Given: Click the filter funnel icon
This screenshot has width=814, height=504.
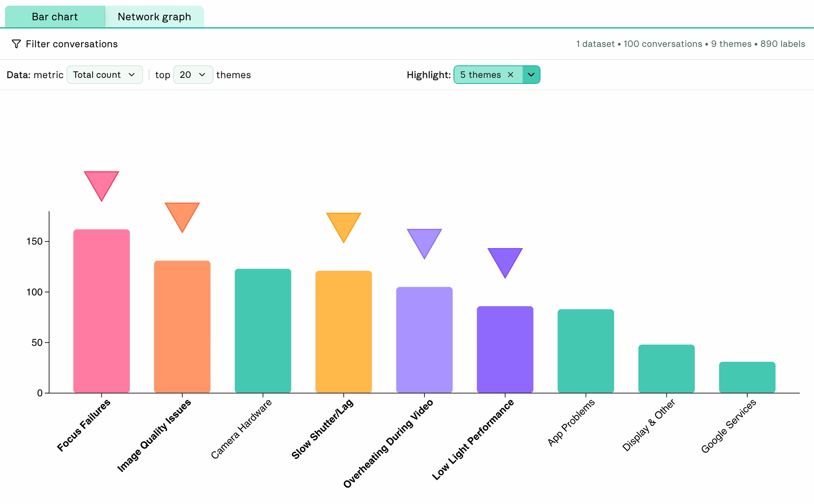Looking at the screenshot, I should [16, 44].
